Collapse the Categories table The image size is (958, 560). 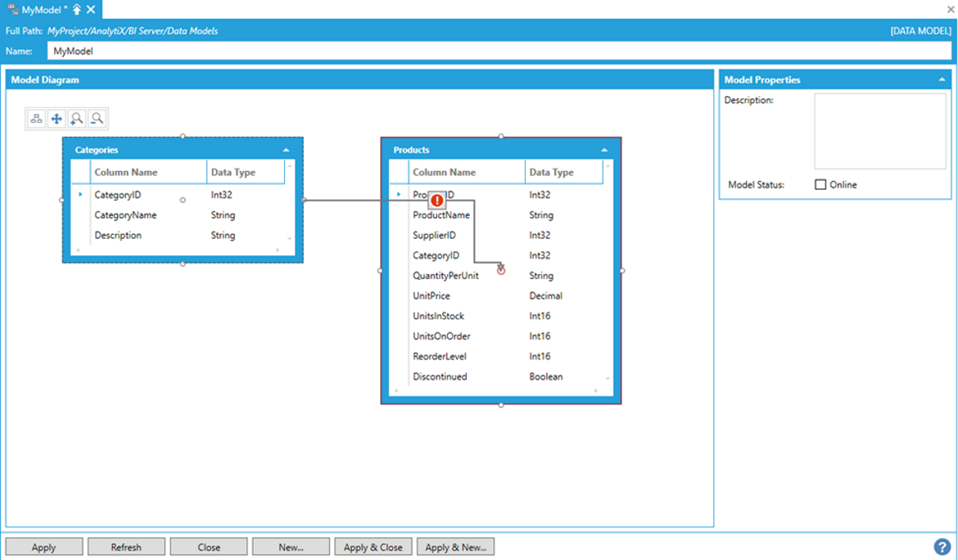[286, 150]
